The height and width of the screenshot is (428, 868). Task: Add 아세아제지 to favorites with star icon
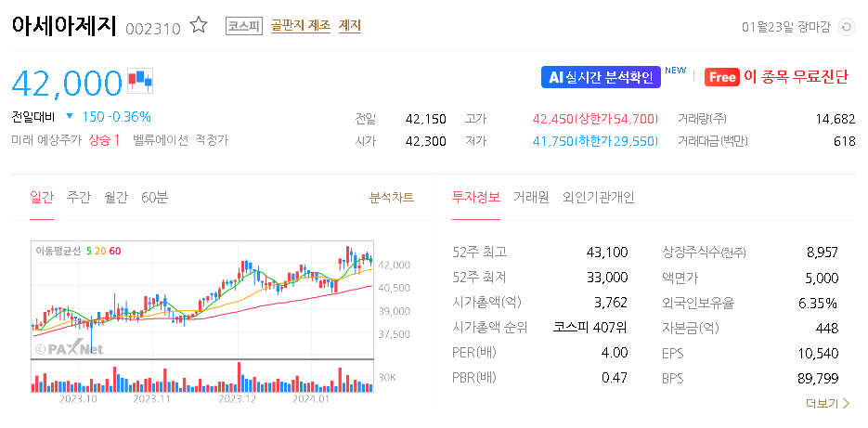pyautogui.click(x=198, y=25)
